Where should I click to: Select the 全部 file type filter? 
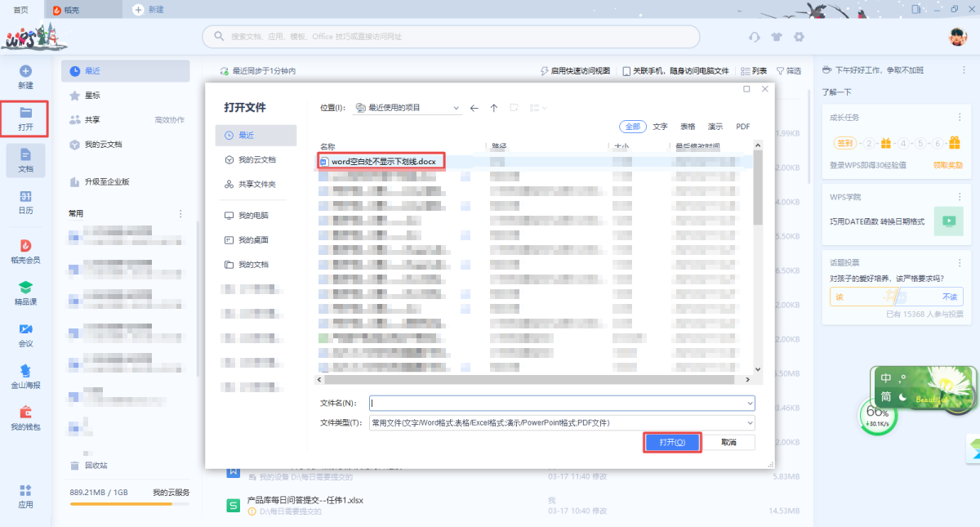tap(633, 127)
